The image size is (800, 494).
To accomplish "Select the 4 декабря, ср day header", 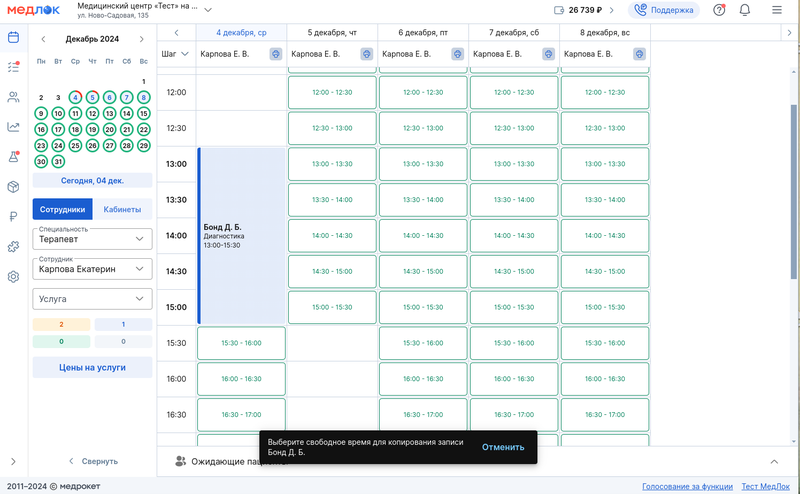I will tap(241, 33).
